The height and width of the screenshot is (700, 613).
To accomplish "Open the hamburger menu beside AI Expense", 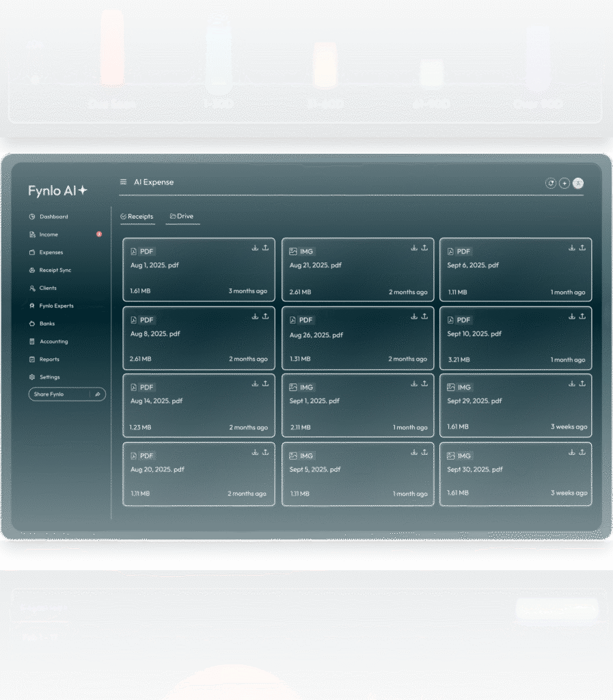I will [123, 183].
